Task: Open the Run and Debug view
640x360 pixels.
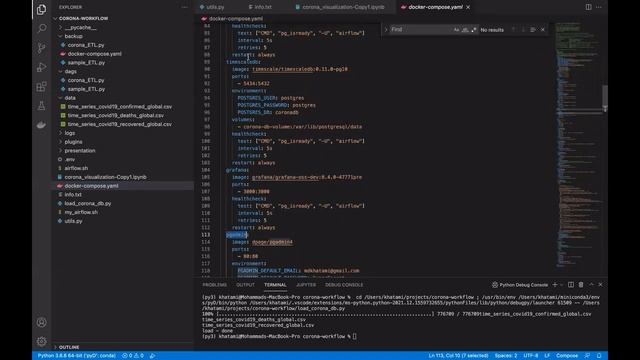Action: click(x=41, y=67)
